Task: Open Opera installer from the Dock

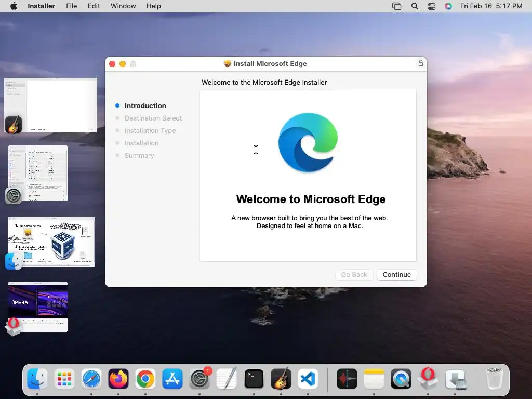Action: pyautogui.click(x=428, y=379)
